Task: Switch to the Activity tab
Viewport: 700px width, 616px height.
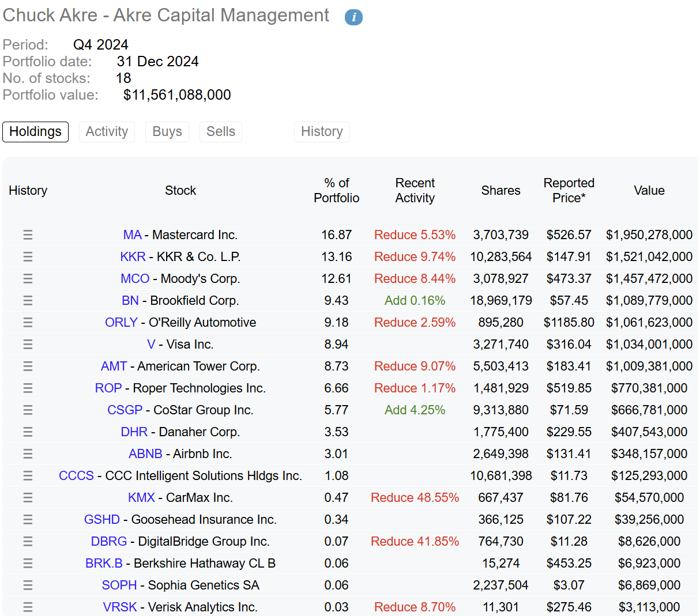Action: point(107,131)
